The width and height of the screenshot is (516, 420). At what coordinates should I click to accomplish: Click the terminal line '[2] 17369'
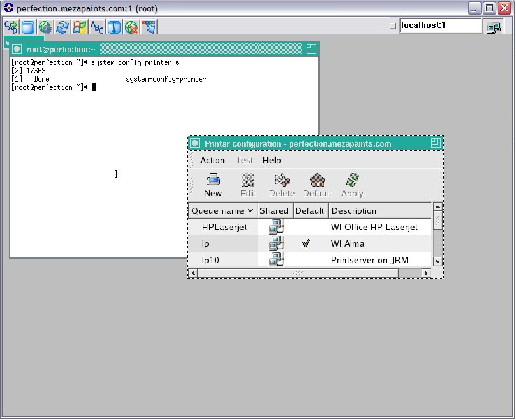click(28, 71)
